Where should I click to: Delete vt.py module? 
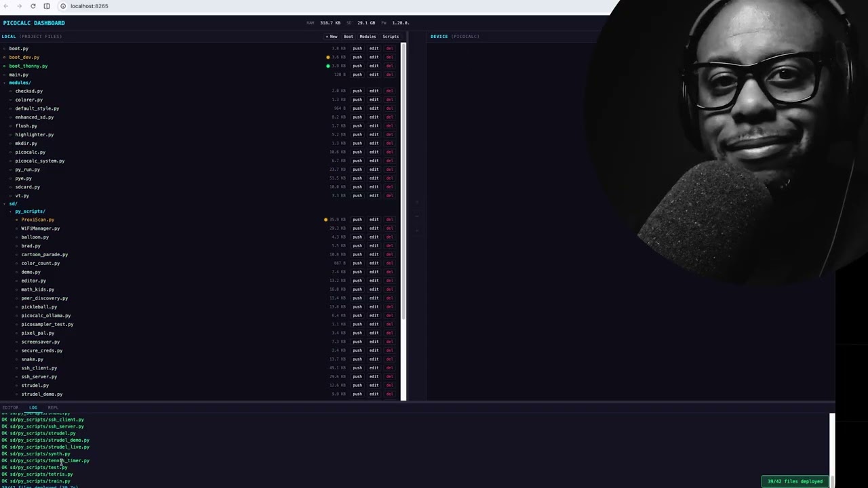389,196
